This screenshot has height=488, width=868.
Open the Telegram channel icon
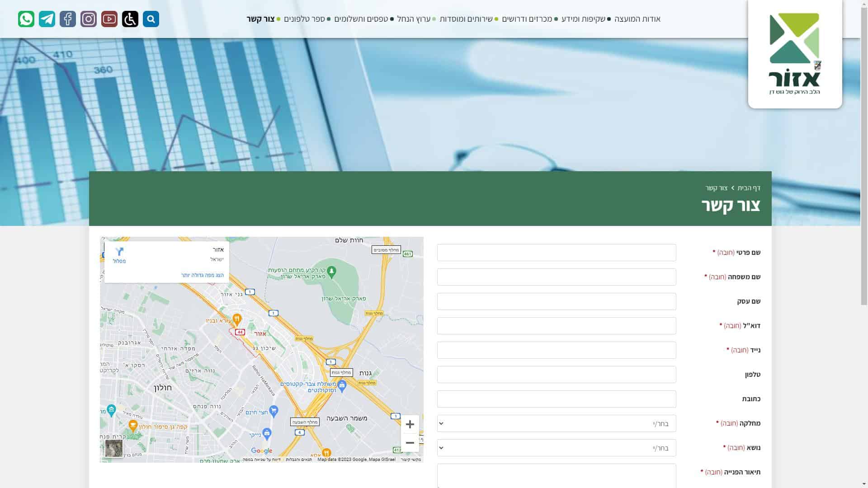(47, 19)
